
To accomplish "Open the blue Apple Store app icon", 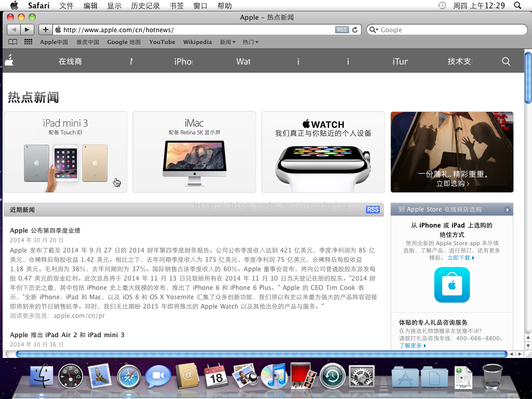I will click(x=452, y=285).
